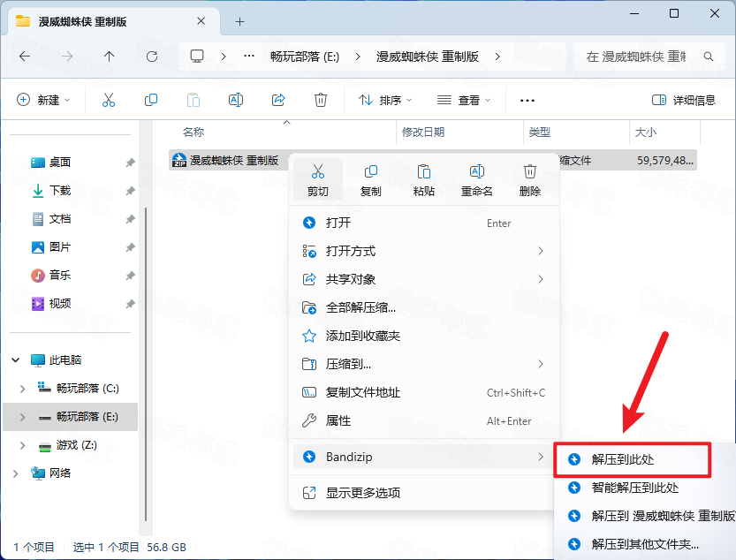Sort by the 大小 column header

point(646,132)
